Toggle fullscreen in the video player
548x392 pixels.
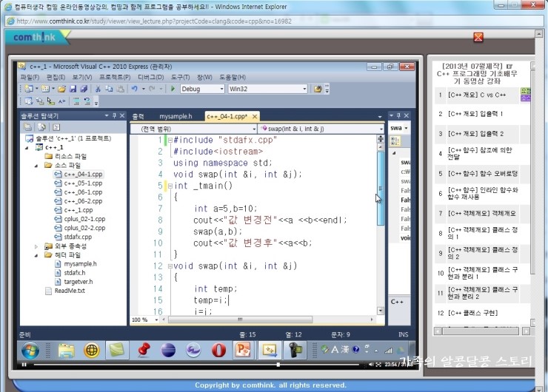click(x=378, y=365)
